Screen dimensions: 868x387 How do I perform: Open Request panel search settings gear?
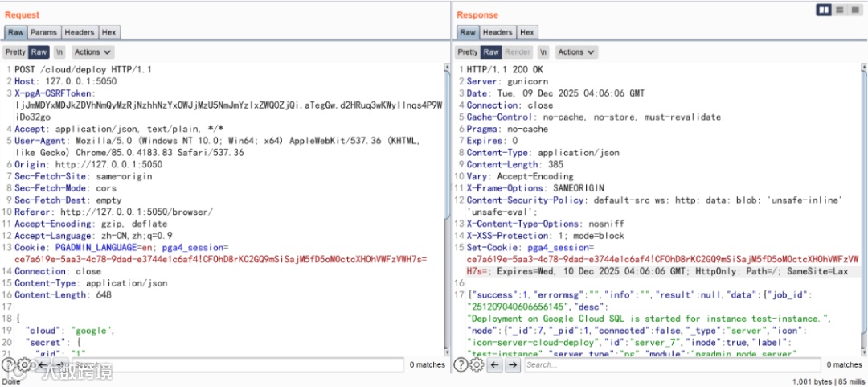pyautogui.click(x=24, y=364)
